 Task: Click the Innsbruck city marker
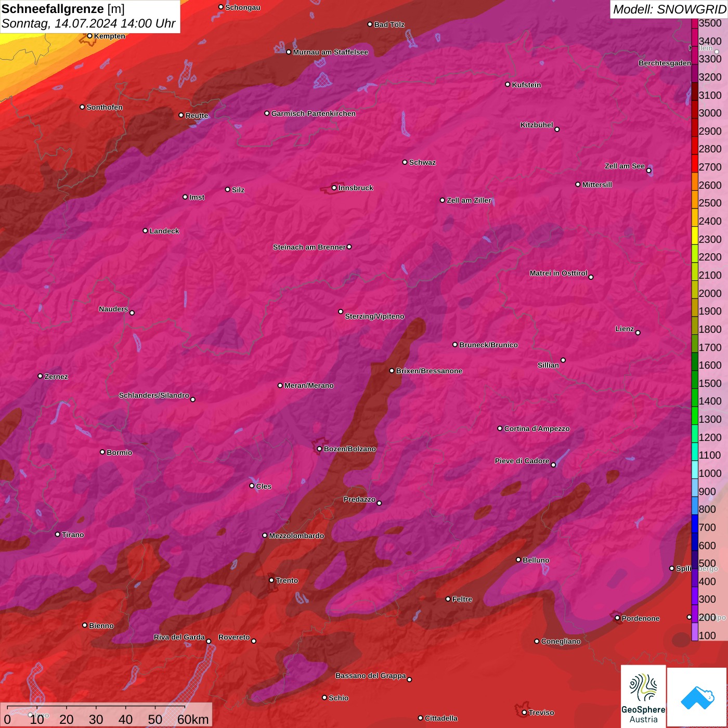pyautogui.click(x=334, y=188)
